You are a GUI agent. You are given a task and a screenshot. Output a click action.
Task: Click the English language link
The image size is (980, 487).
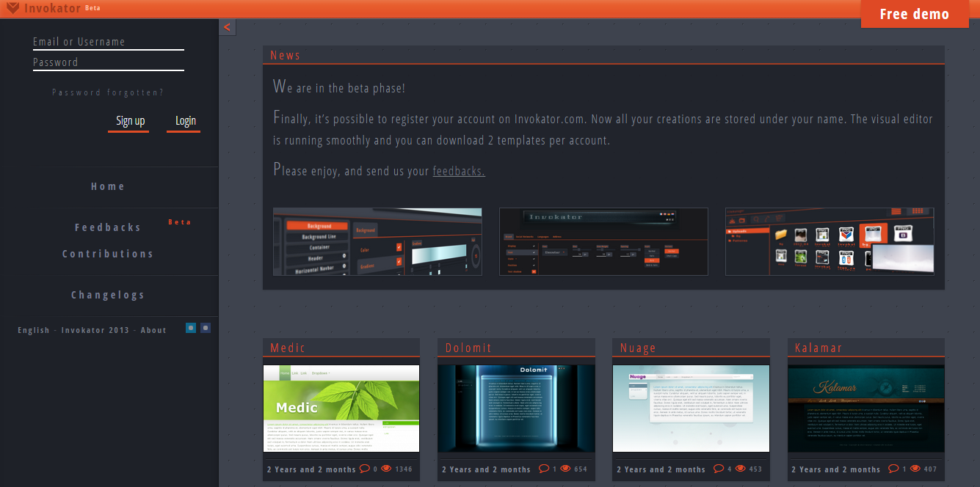(x=34, y=330)
